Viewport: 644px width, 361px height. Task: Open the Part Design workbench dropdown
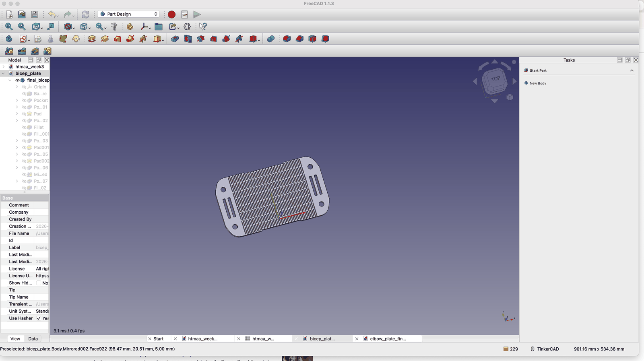pyautogui.click(x=129, y=14)
